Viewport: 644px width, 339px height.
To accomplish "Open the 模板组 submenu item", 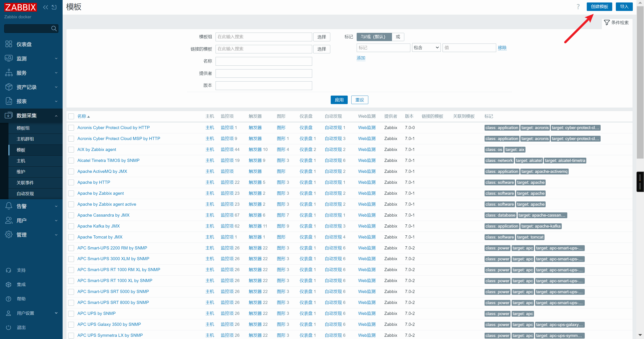I will (x=36, y=128).
